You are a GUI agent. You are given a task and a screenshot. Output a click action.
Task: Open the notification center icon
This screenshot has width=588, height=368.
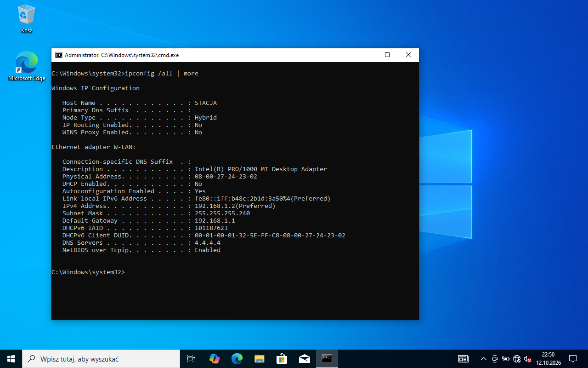click(573, 359)
